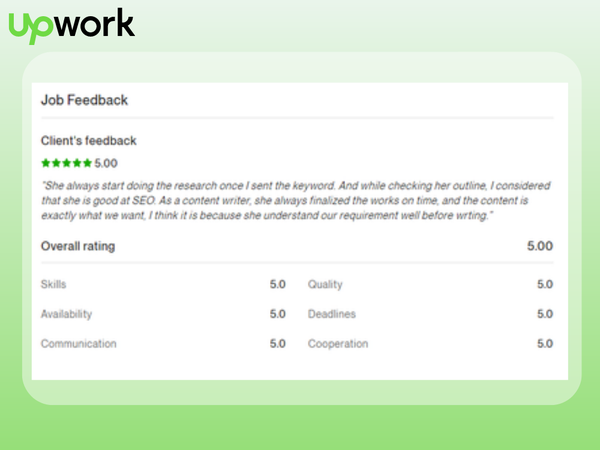Select the Deadlines rating label
The image size is (600, 450).
tap(331, 314)
